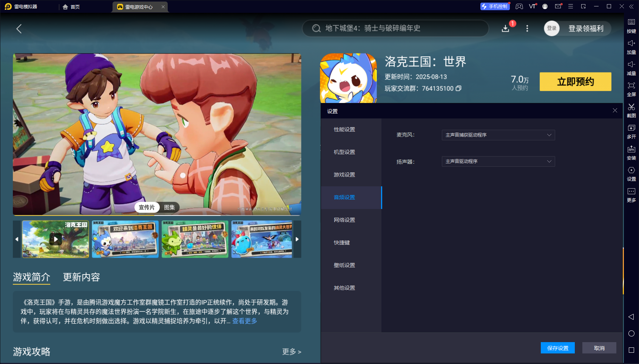Activate 手机控制 phone control mode
The height and width of the screenshot is (364, 639).
coord(495,6)
